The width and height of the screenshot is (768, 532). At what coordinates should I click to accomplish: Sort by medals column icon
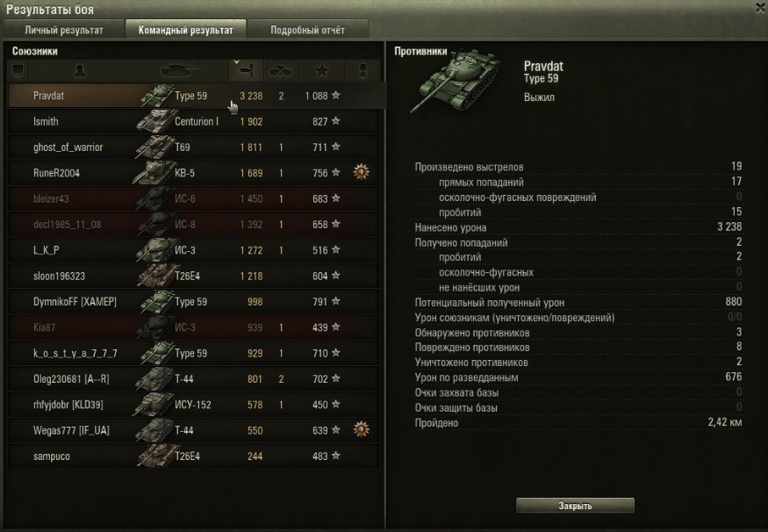pyautogui.click(x=362, y=71)
